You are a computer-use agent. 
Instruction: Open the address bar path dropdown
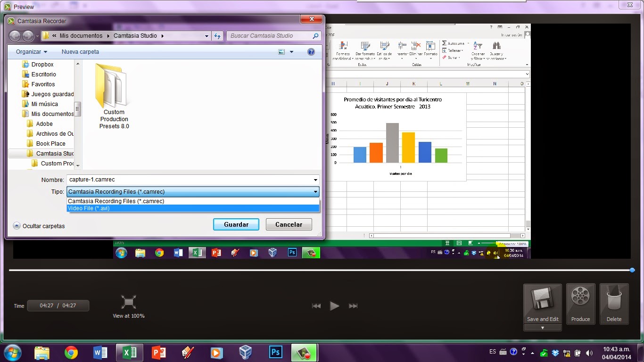point(206,36)
